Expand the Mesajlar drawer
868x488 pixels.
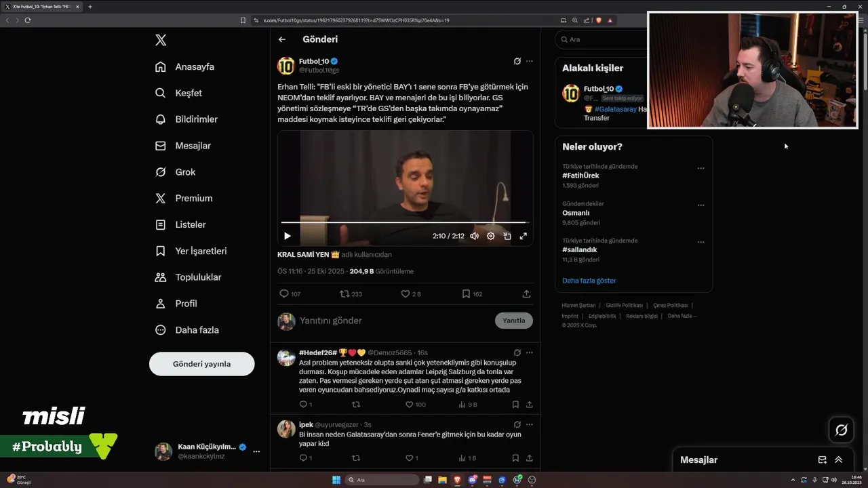tap(839, 460)
